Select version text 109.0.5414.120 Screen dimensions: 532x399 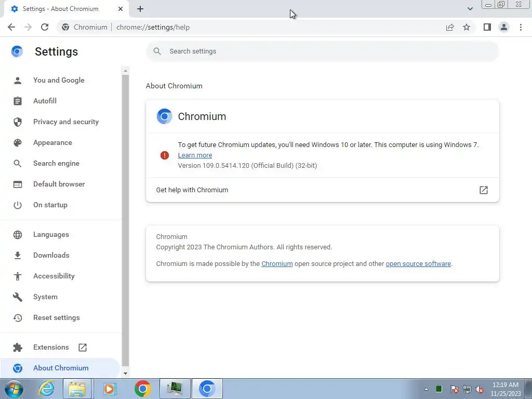click(x=225, y=166)
